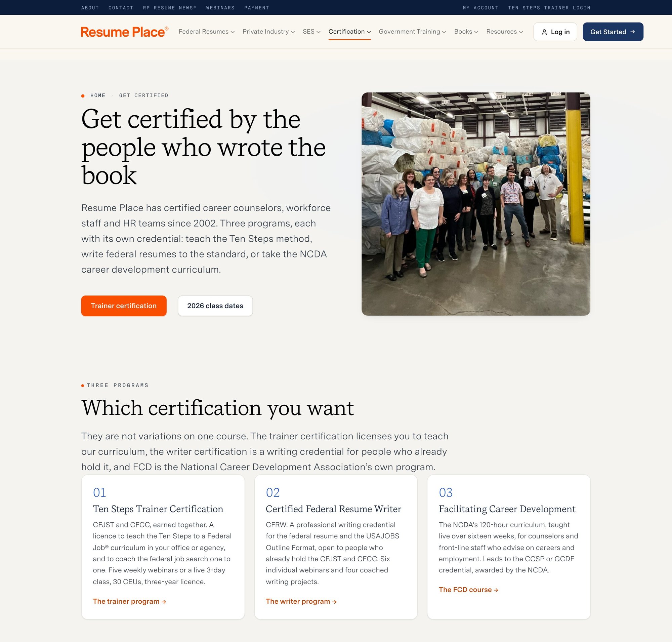This screenshot has width=672, height=642.
Task: Open 2026 class dates
Action: tap(215, 306)
